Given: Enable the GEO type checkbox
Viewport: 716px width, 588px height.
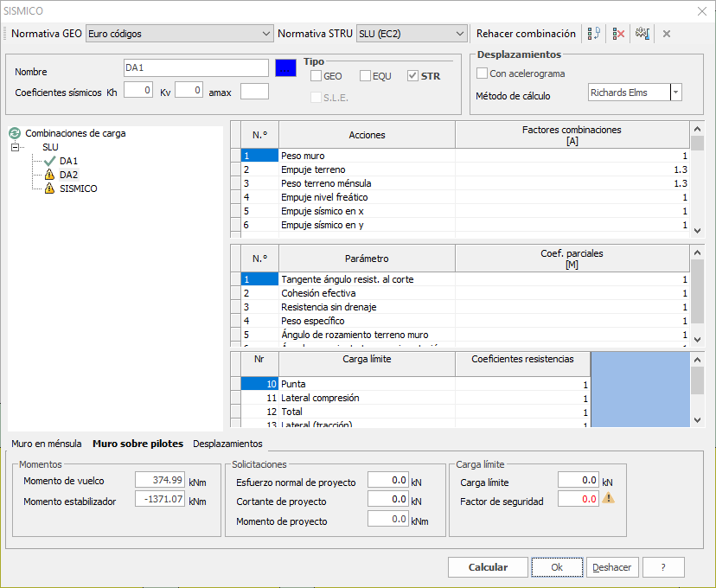Looking at the screenshot, I should [x=316, y=76].
